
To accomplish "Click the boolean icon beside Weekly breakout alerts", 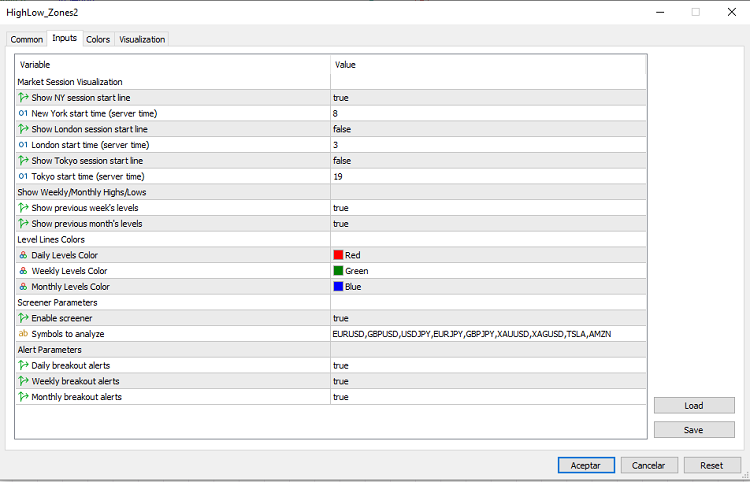I will [x=23, y=381].
